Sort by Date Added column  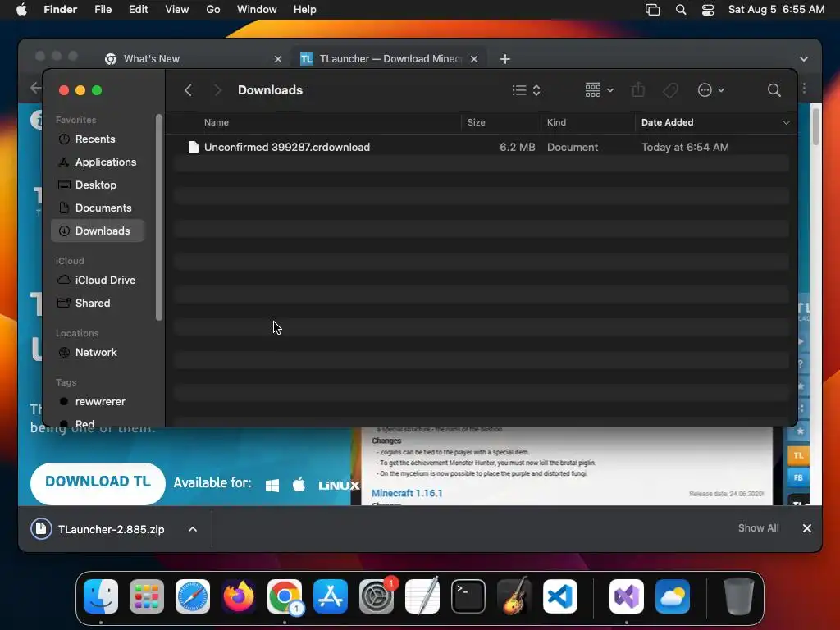coord(667,122)
